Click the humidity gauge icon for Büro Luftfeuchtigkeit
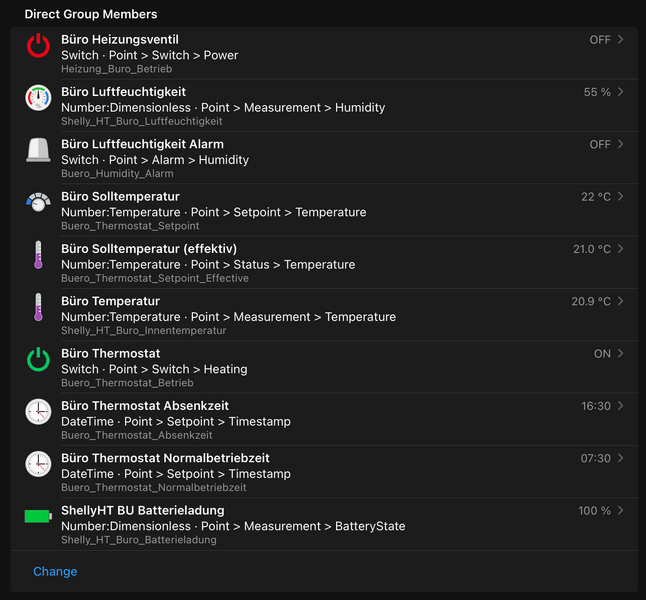Image resolution: width=646 pixels, height=600 pixels. (x=38, y=98)
